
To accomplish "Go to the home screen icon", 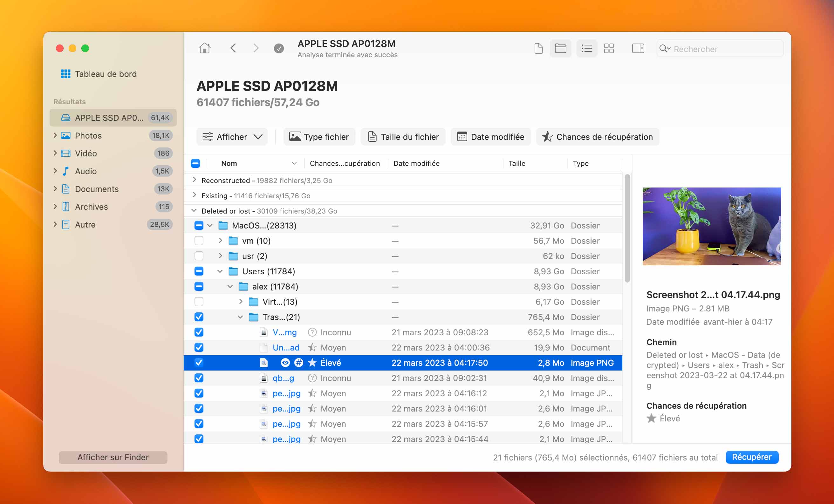I will [204, 48].
